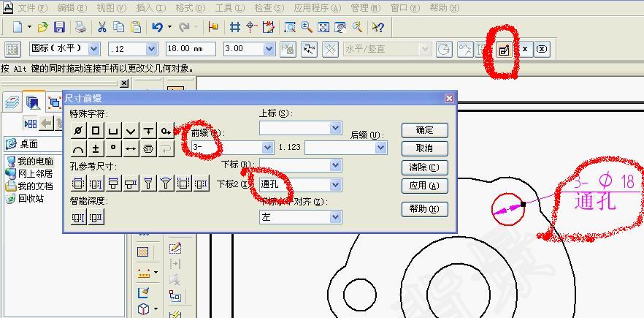This screenshot has height=318, width=644.
Task: Open the Undo history arrow
Action: [x=169, y=27]
